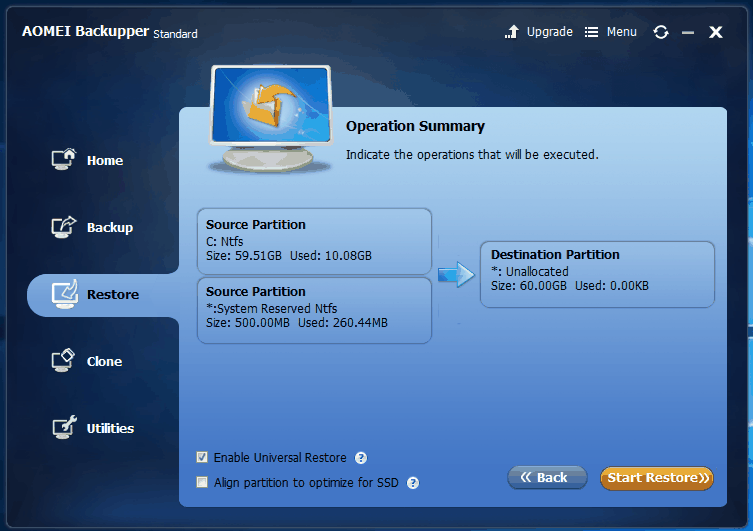Click the Home monitor icon in sidebar
This screenshot has width=753, height=531.
(64, 159)
